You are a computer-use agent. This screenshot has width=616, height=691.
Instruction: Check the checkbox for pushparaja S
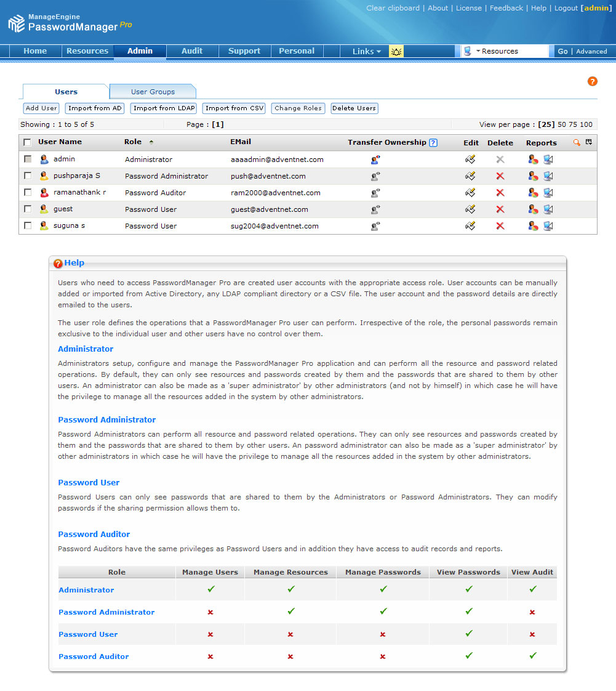tap(28, 176)
